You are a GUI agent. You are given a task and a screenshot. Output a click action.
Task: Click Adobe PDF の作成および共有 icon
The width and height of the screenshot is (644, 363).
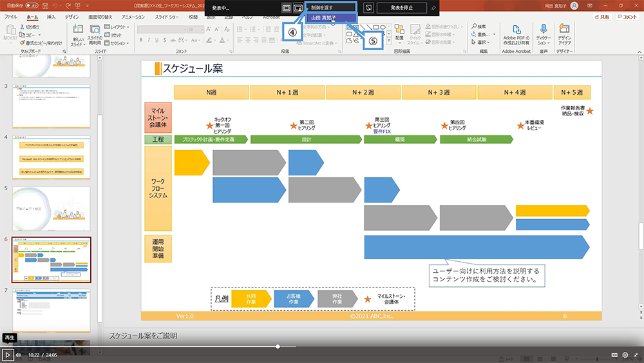coord(516,30)
